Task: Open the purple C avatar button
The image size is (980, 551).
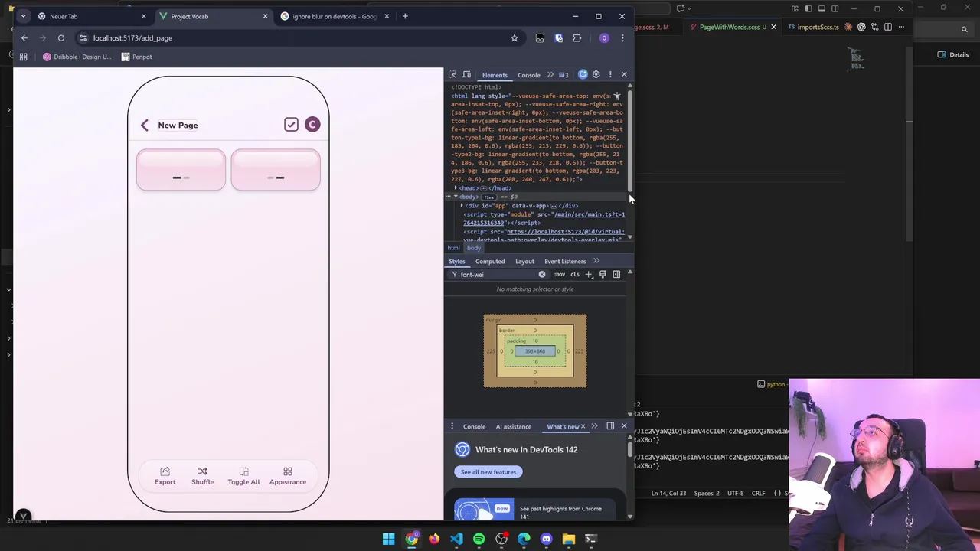Action: [x=312, y=125]
